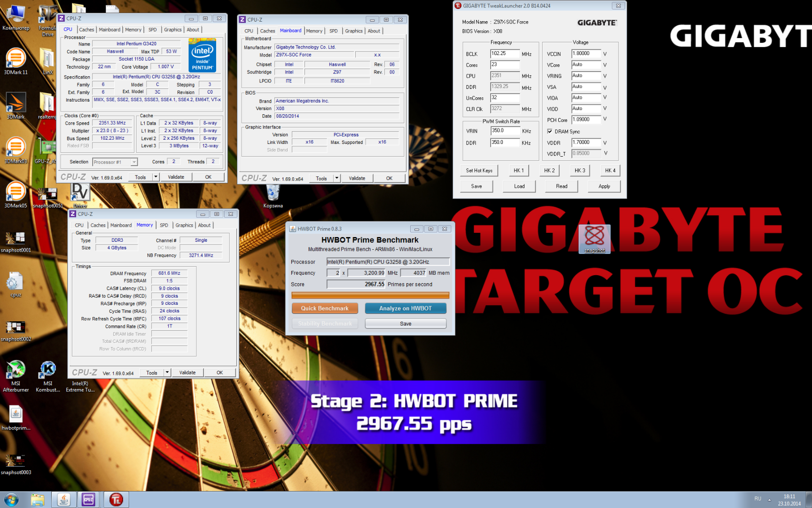Switch to Caches tab in top-left CPU-Z
Screen dimensions: 812x508
[86, 30]
